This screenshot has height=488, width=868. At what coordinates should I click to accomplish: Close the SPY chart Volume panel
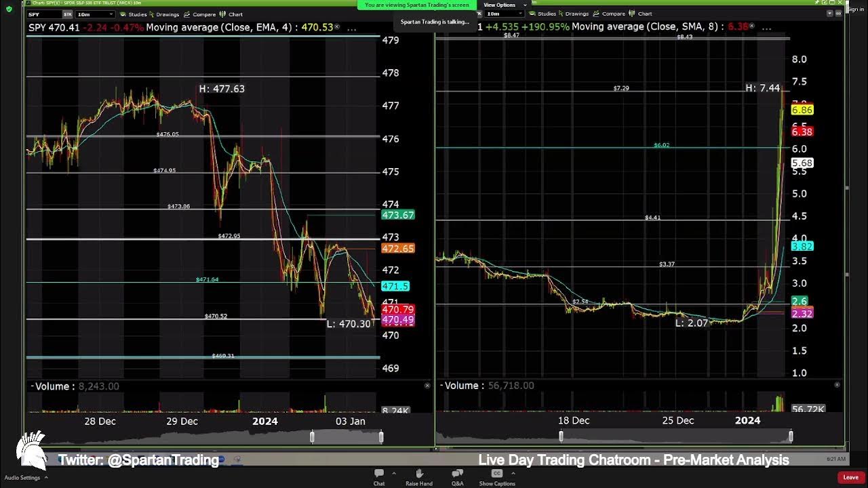(x=427, y=386)
